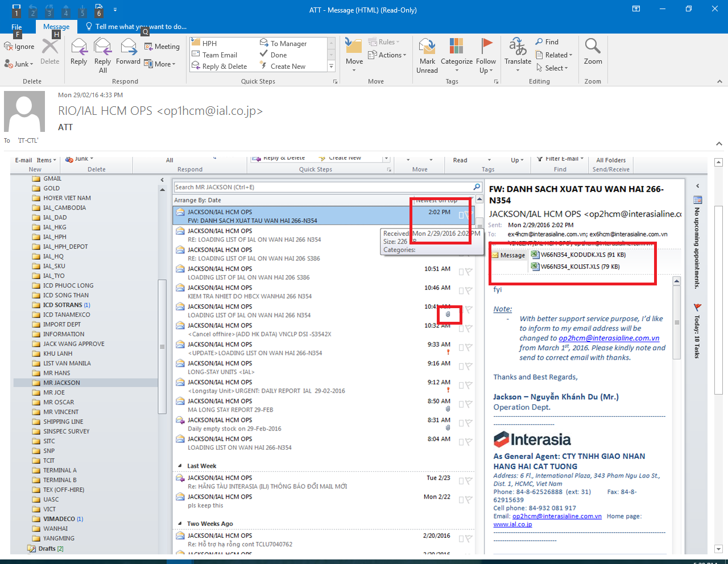Image resolution: width=728 pixels, height=564 pixels.
Task: Reply with a Meeting
Action: coord(162,47)
